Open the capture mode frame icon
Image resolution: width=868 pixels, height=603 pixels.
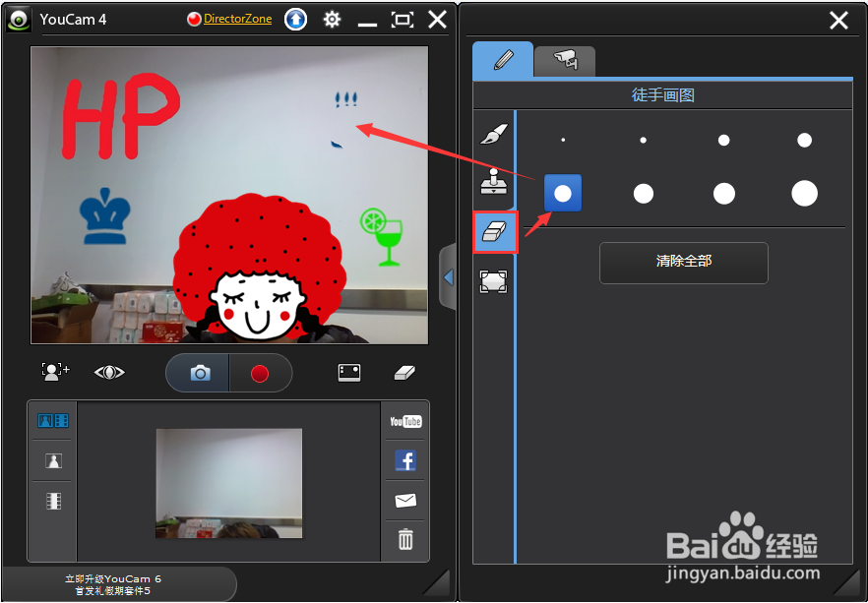click(x=349, y=373)
